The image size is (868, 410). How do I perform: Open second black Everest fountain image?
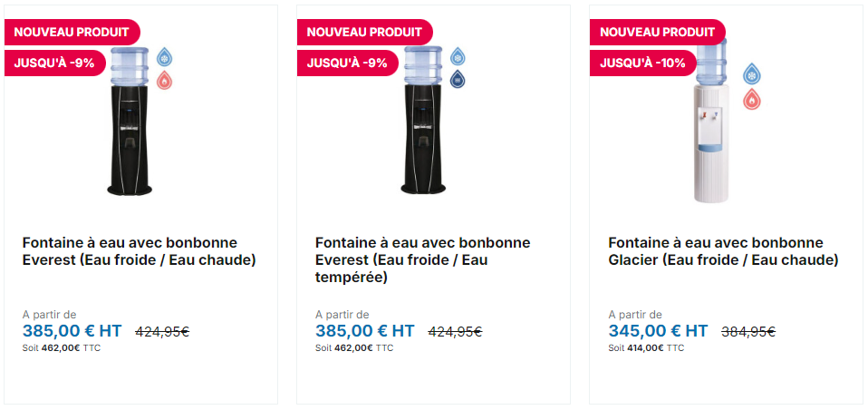point(423,120)
